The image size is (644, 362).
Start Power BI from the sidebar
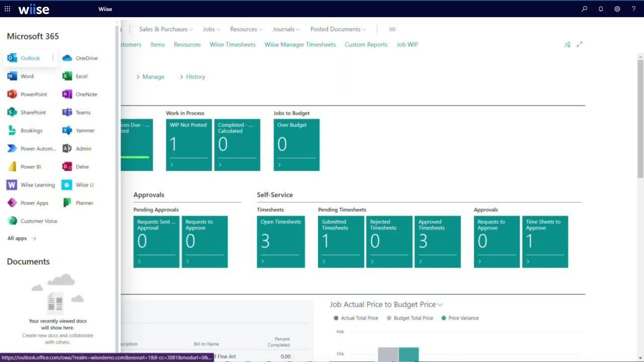(x=31, y=167)
